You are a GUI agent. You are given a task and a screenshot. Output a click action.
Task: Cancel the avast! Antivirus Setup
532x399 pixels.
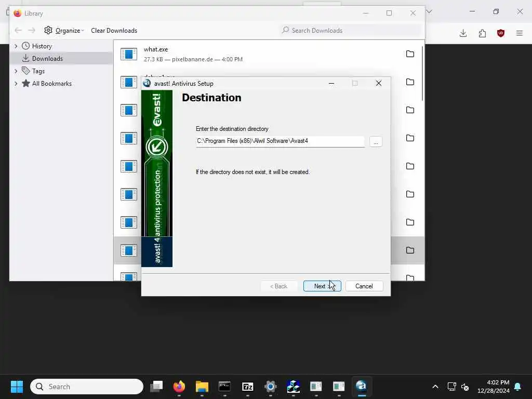pyautogui.click(x=364, y=286)
